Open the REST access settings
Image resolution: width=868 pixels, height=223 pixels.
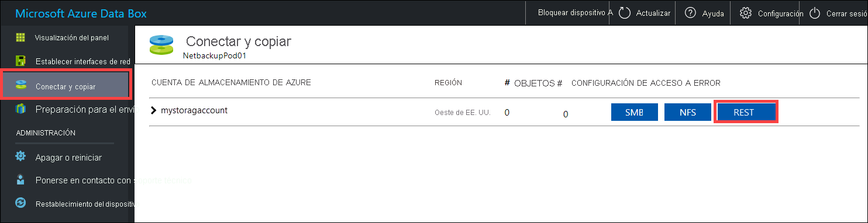746,113
